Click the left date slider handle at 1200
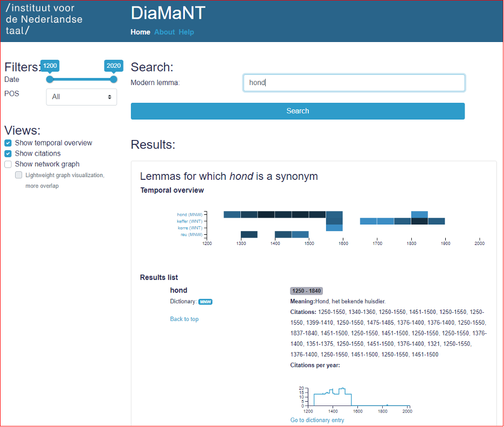The width and height of the screenshot is (504, 427). [x=50, y=79]
